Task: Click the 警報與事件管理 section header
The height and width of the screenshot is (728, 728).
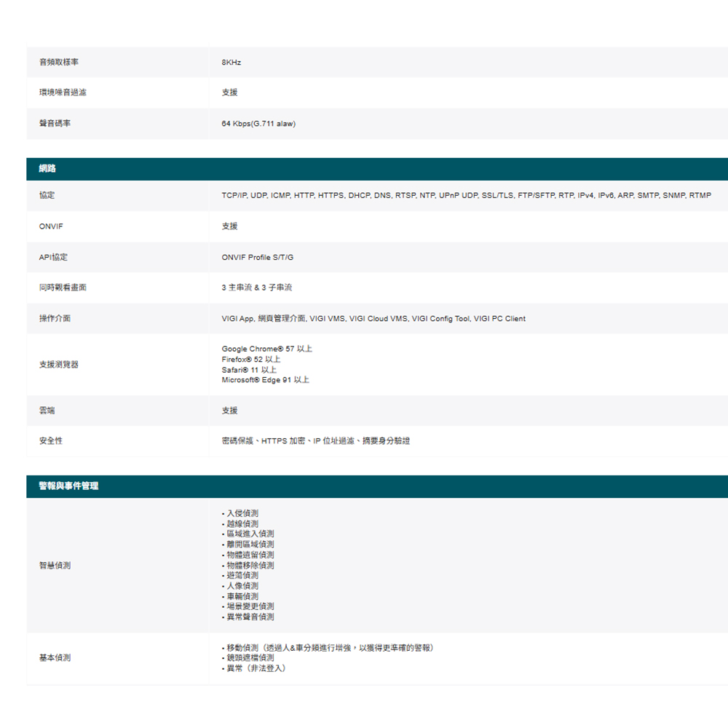Action: tap(68, 486)
